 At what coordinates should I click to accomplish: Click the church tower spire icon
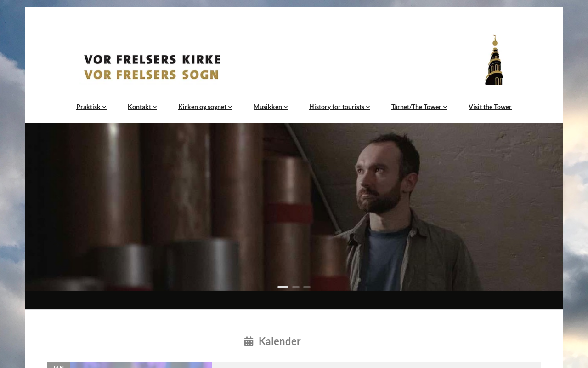pyautogui.click(x=494, y=60)
